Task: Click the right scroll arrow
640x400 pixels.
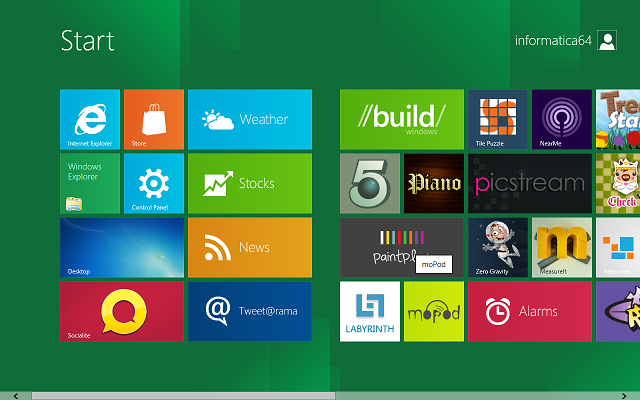Action: [x=624, y=396]
